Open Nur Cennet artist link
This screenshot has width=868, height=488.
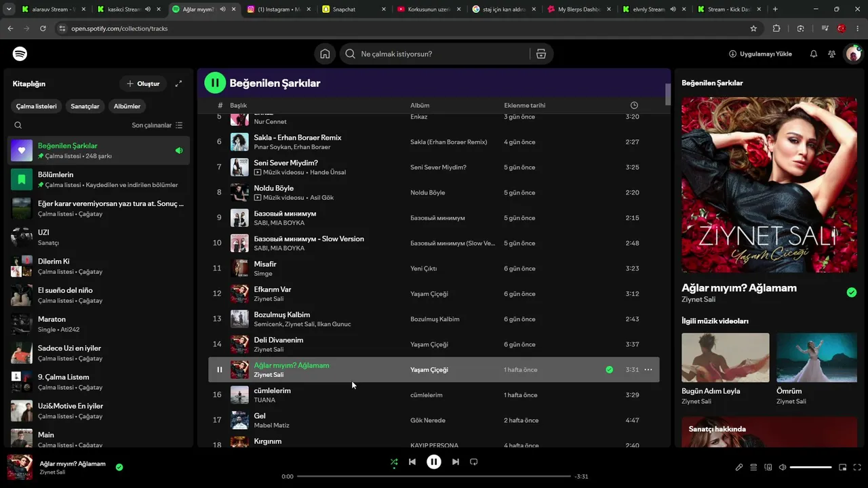(x=270, y=122)
